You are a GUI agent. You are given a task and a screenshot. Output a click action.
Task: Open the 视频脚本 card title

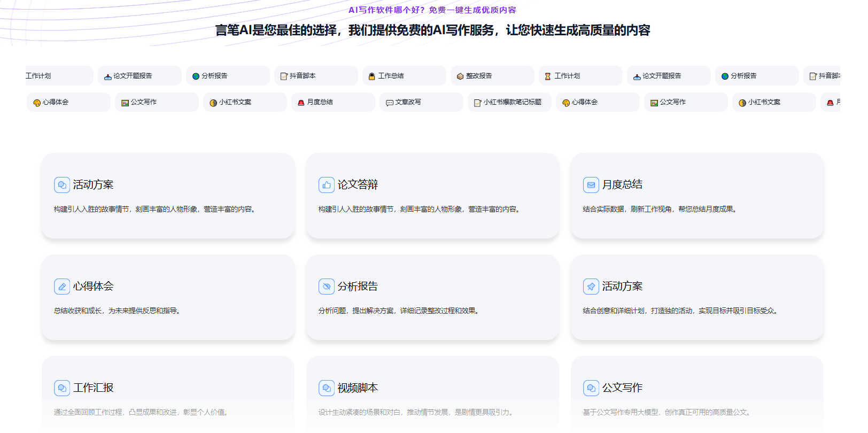click(358, 388)
